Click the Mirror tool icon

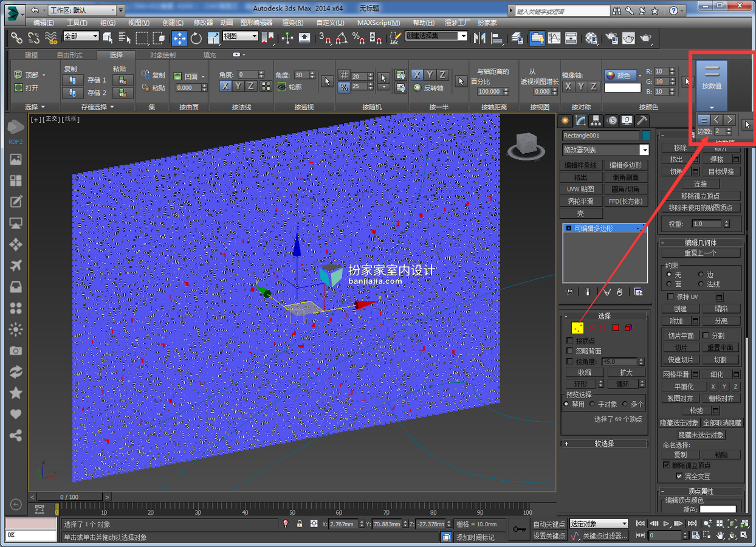(x=479, y=38)
